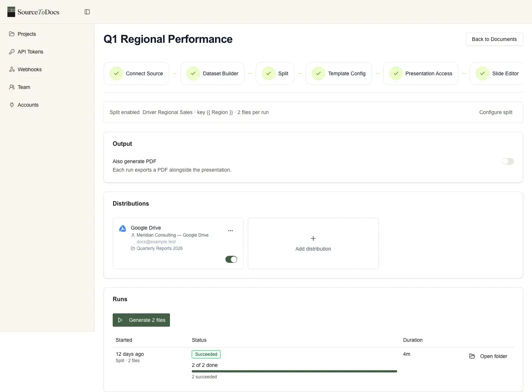This screenshot has width=532, height=392.
Task: Click the Meridian Consulting account text
Action: pos(173,235)
